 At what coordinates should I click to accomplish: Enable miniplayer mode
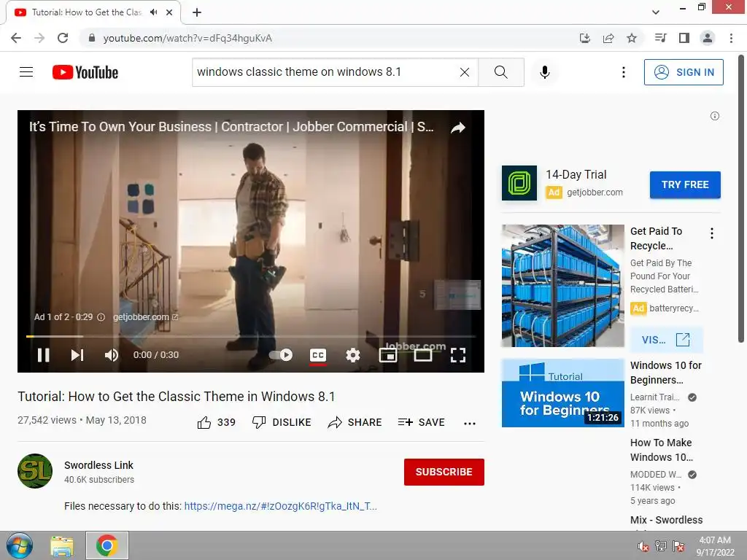pyautogui.click(x=388, y=355)
